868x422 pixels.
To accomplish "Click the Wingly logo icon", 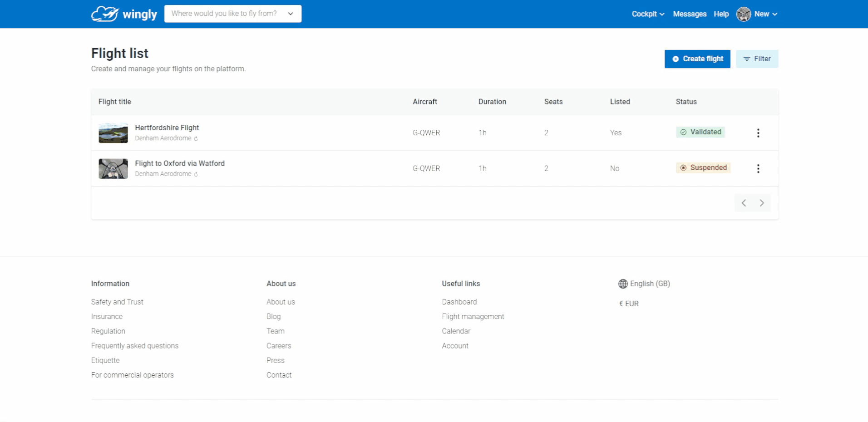I will click(105, 14).
